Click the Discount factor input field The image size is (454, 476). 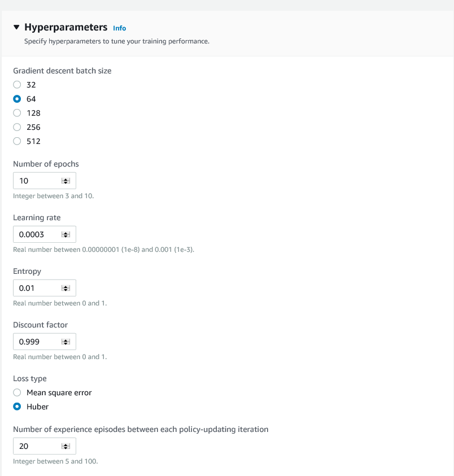tap(37, 341)
